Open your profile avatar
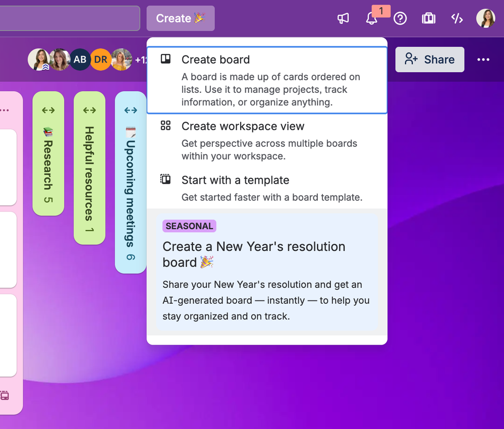 pyautogui.click(x=485, y=18)
